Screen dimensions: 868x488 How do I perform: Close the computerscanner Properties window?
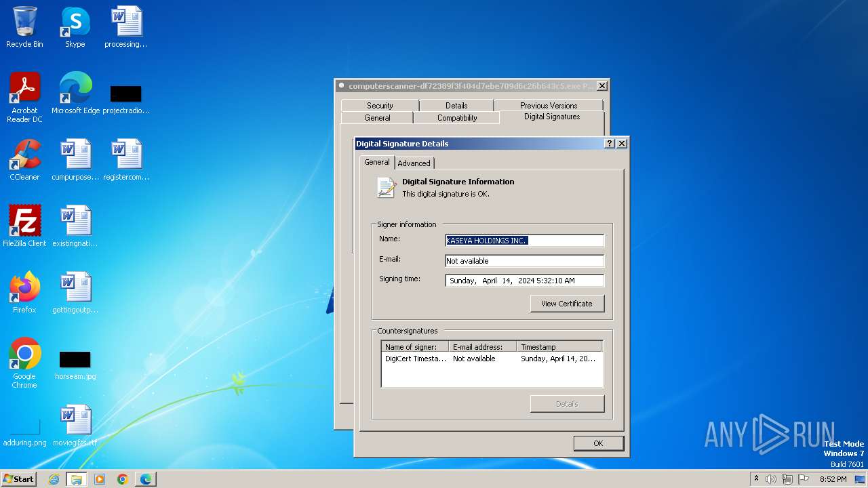[601, 86]
